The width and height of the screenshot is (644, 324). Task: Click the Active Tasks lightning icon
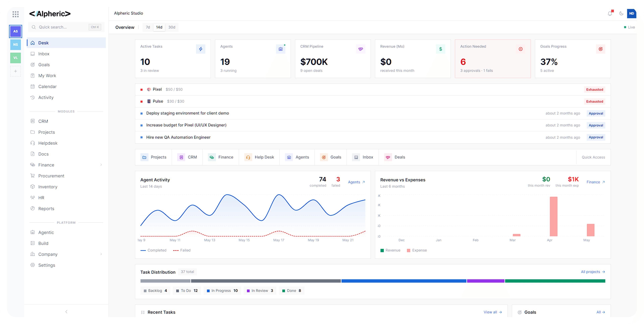click(x=201, y=49)
